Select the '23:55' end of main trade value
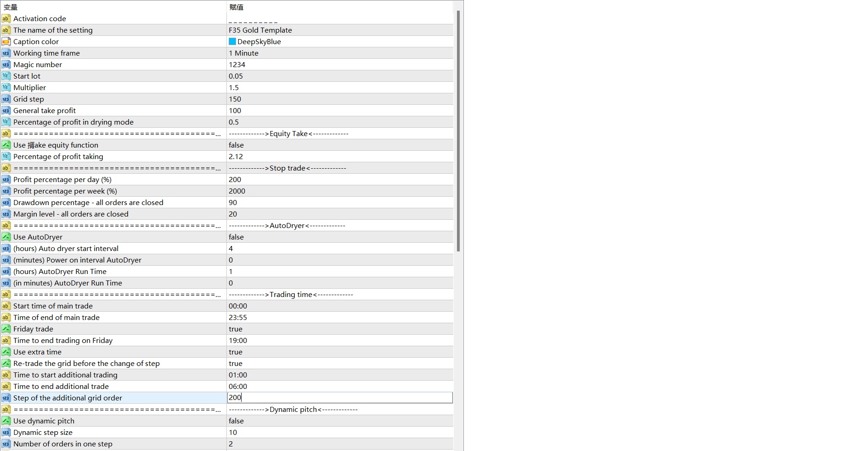 click(238, 317)
